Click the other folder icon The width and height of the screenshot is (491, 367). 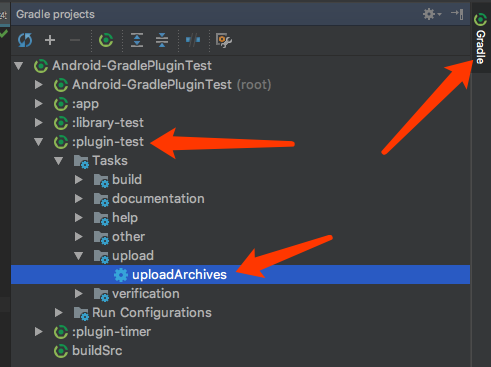pos(101,237)
